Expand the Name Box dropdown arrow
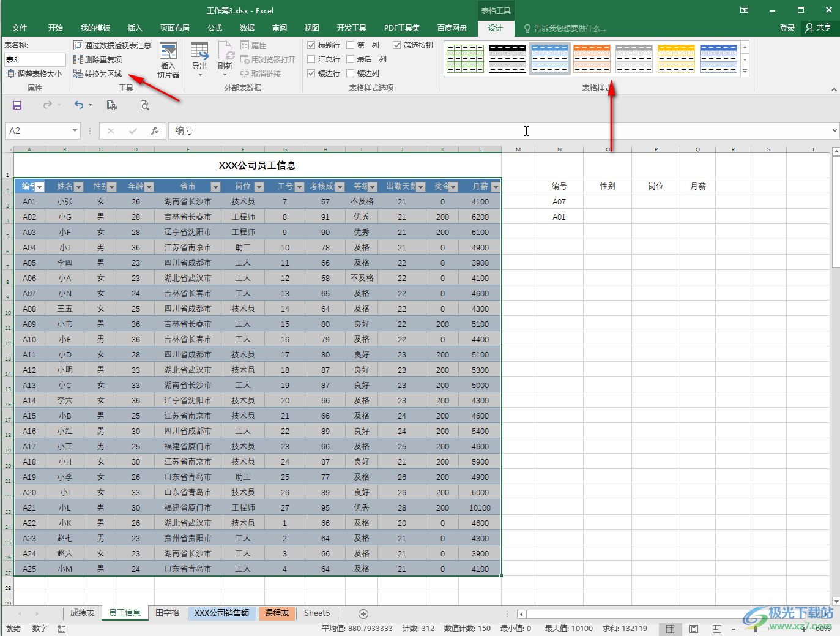Viewport: 840px width, 636px height. pos(75,130)
